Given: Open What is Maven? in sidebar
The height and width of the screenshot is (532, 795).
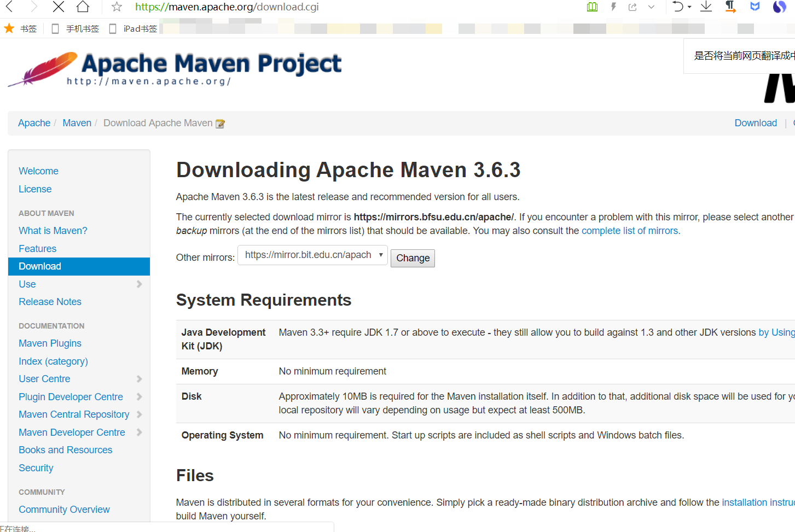Looking at the screenshot, I should 53,231.
